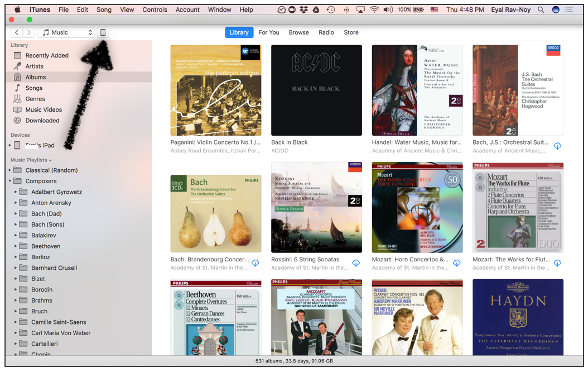
Task: Open the Rossini: 6 String Sonatas album title
Action: tap(305, 259)
